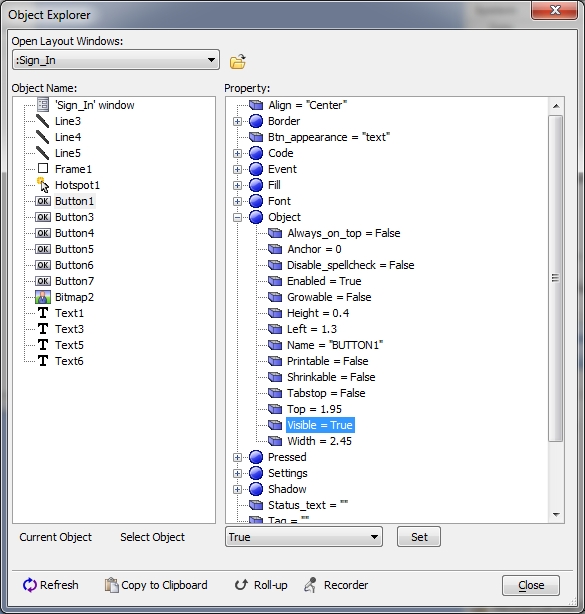Click the Line4 diagonal line icon

pyautogui.click(x=43, y=137)
